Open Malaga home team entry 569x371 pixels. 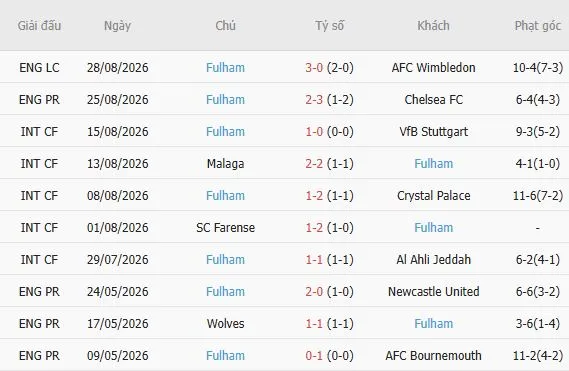tap(225, 164)
